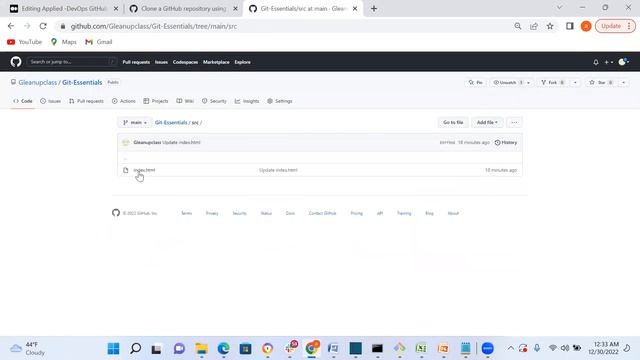Image resolution: width=640 pixels, height=360 pixels.
Task: Open Windows Start menu
Action: coord(113,349)
